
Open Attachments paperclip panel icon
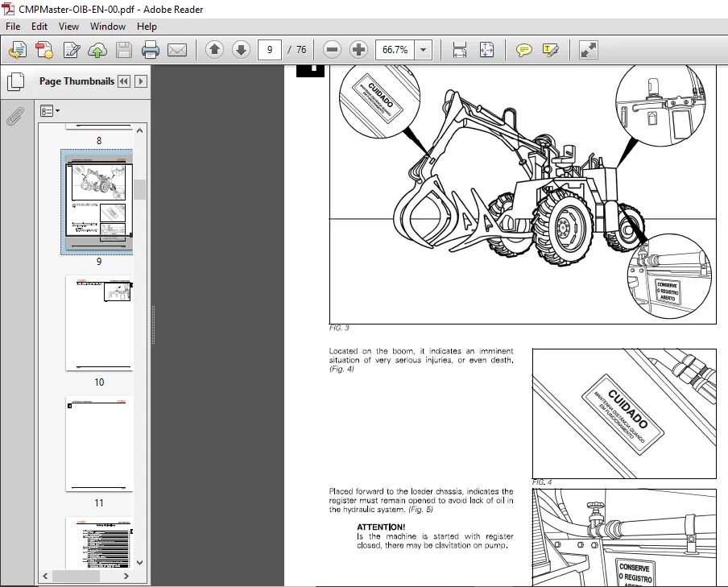tap(15, 116)
